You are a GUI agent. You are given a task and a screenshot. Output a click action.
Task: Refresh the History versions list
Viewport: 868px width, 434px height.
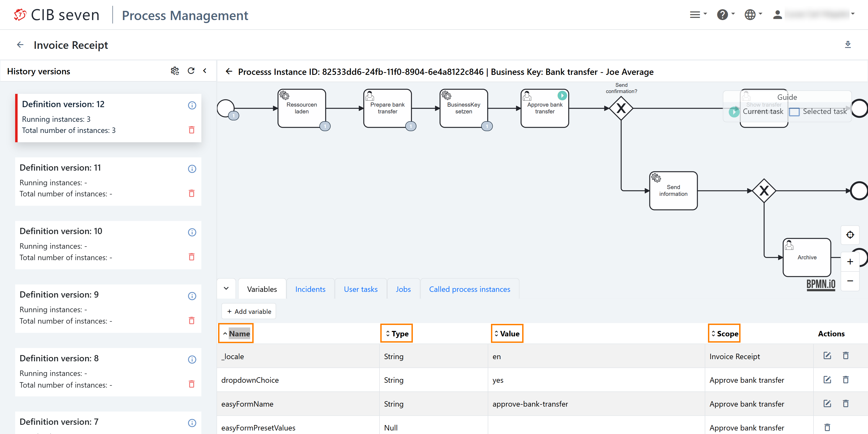191,71
